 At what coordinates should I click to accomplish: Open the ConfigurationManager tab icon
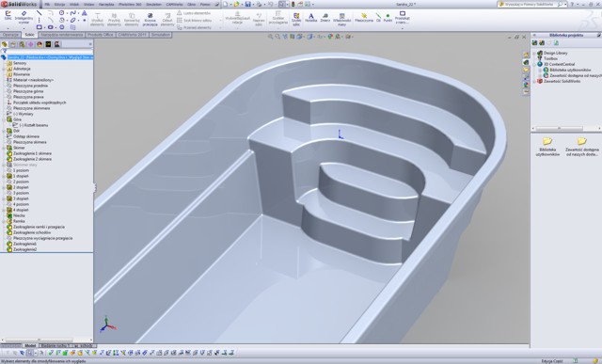coord(22,44)
